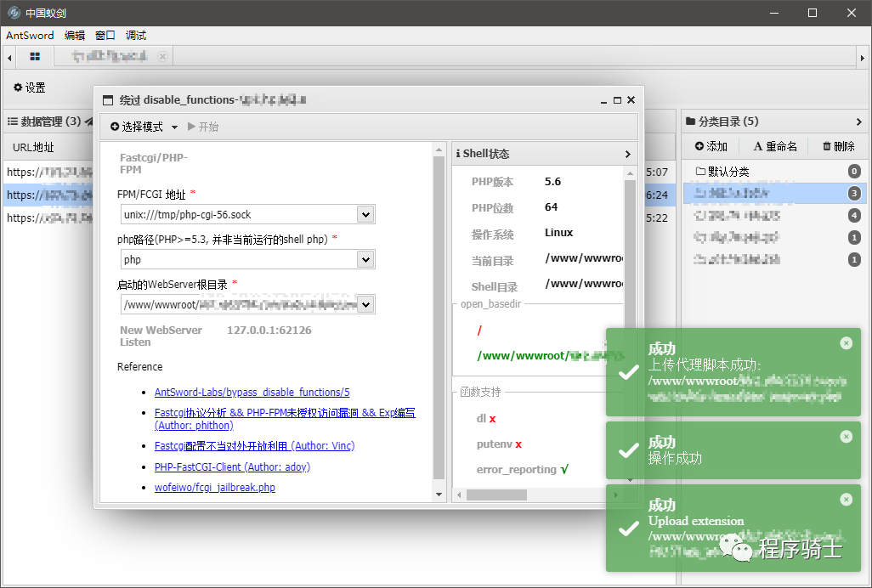Image resolution: width=872 pixels, height=588 pixels.
Task: Expand the WebServer根目录 combo box arrow
Action: (365, 304)
